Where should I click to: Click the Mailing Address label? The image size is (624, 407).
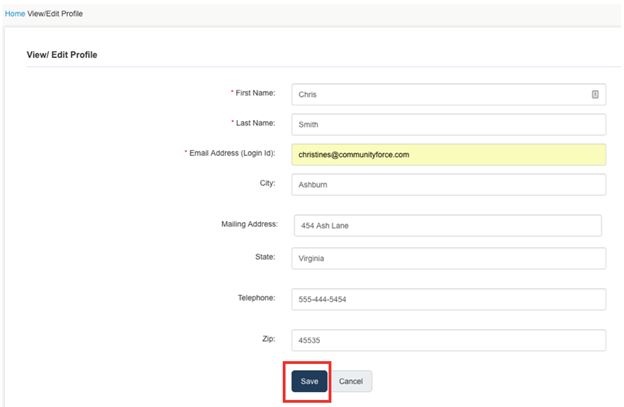(250, 224)
